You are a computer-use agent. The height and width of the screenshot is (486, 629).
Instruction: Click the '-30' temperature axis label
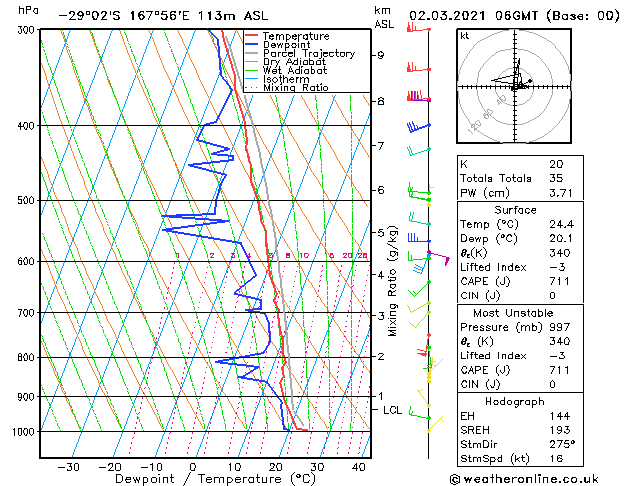point(69,467)
